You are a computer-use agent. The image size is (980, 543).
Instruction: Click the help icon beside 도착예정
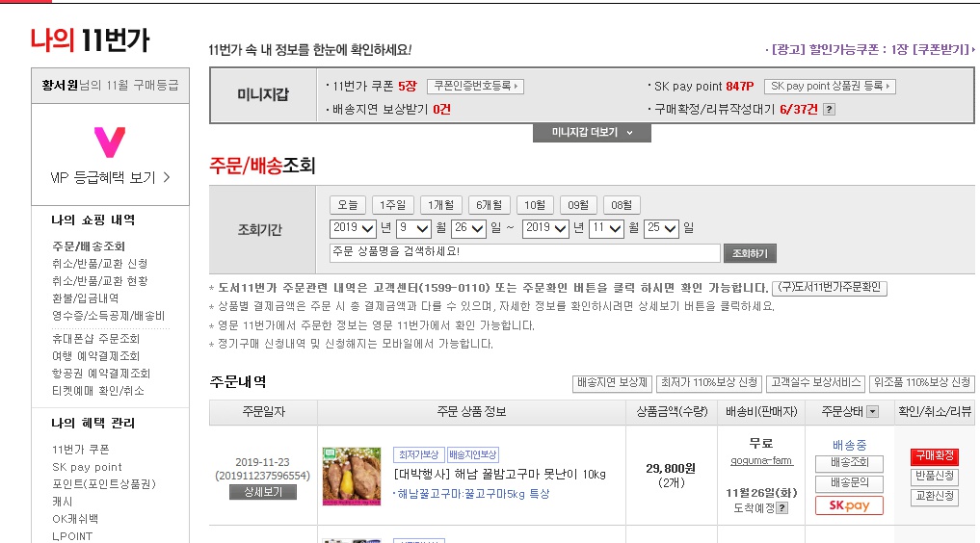[x=781, y=508]
